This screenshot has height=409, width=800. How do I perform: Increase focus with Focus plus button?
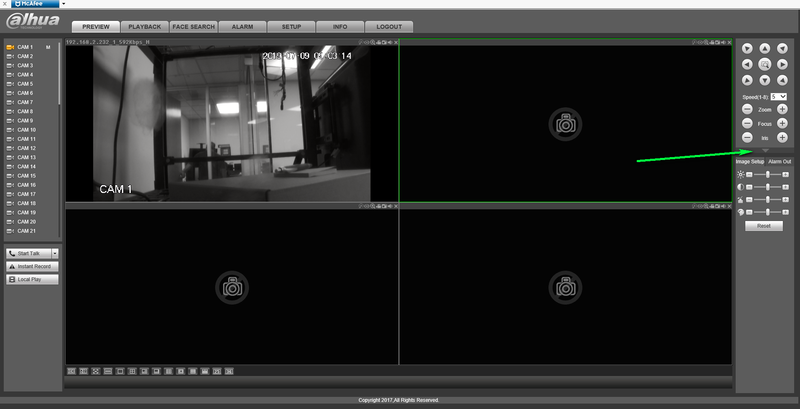click(x=782, y=123)
